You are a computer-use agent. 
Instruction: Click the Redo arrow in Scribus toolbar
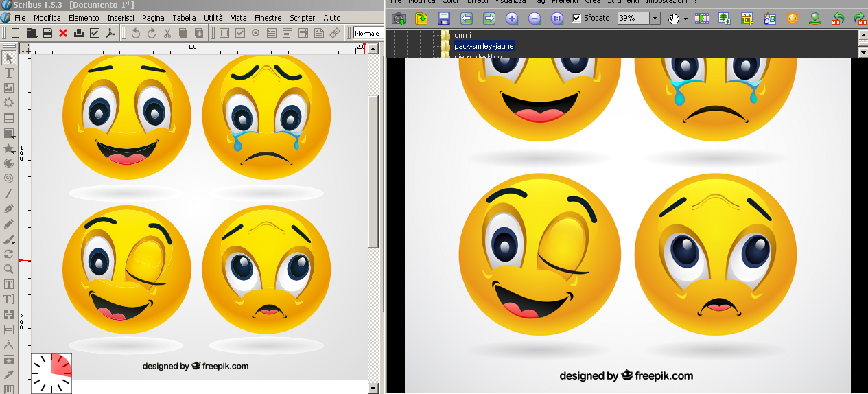[152, 32]
